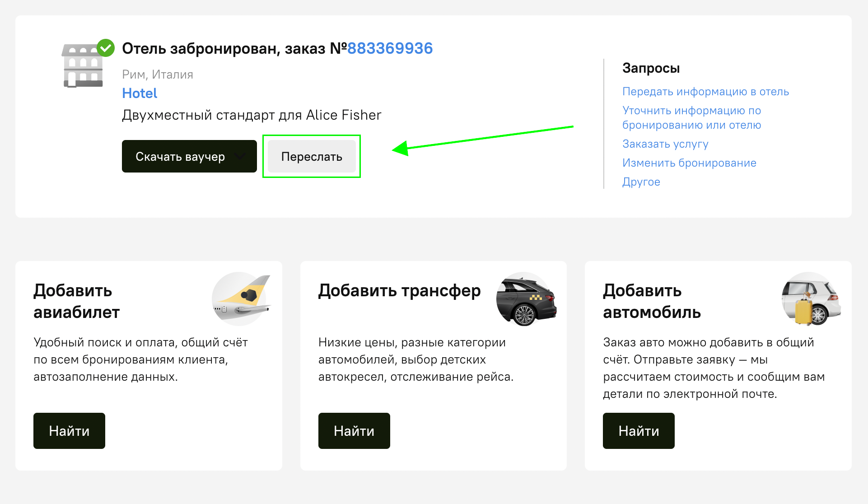Open the Hotel name link
Image resolution: width=868 pixels, height=504 pixels.
[140, 93]
